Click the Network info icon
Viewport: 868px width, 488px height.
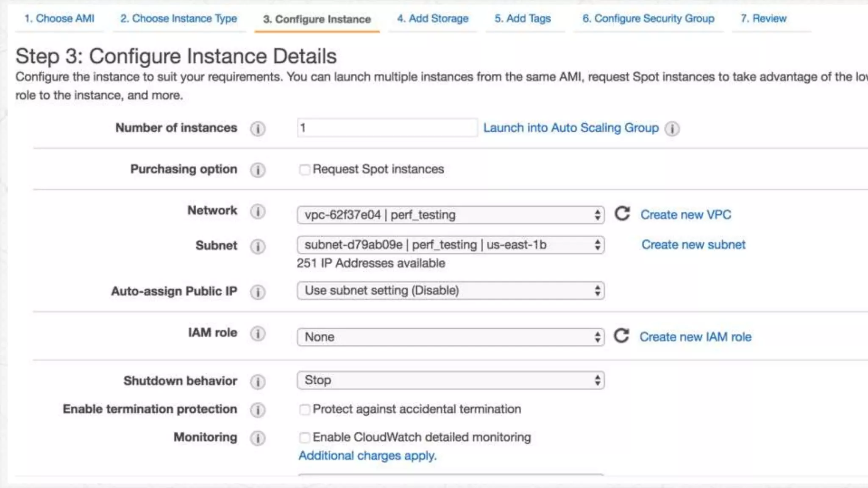[257, 211]
